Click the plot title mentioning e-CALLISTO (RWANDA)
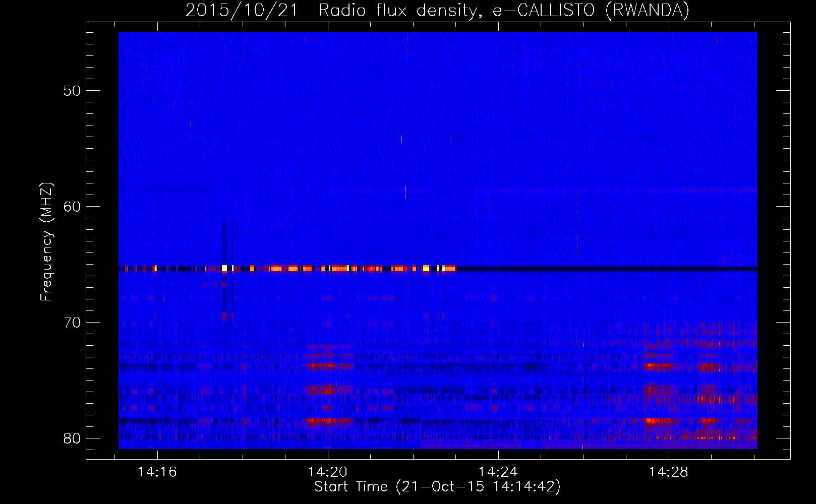 tap(438, 10)
